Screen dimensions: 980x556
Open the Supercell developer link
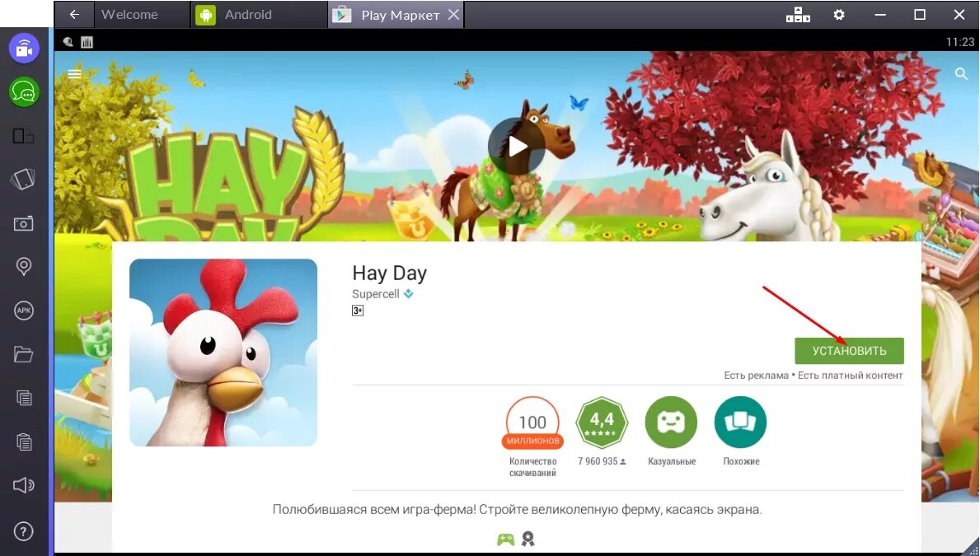coord(376,293)
